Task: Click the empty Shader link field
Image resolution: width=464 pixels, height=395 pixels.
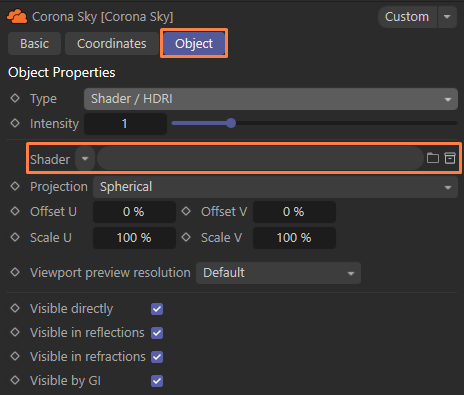Action: pyautogui.click(x=260, y=158)
